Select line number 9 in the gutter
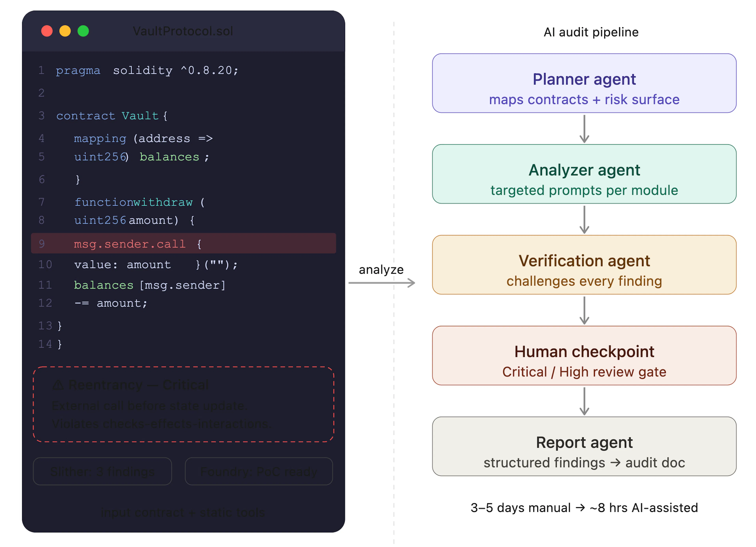 click(41, 244)
